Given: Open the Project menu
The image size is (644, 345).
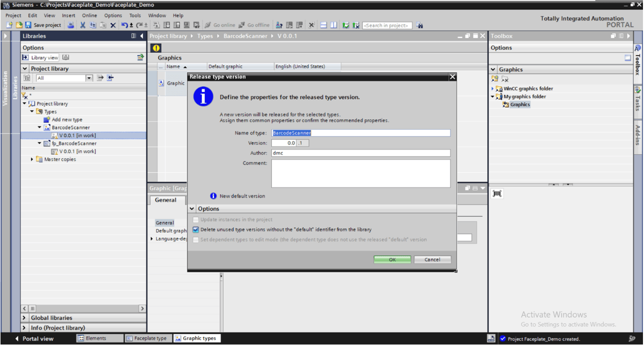Looking at the screenshot, I should pyautogui.click(x=13, y=15).
